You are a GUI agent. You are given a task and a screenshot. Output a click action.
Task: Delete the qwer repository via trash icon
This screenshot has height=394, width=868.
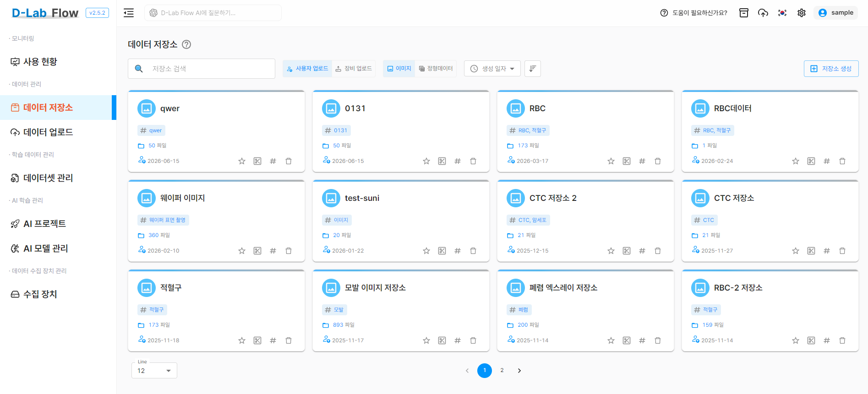click(289, 161)
